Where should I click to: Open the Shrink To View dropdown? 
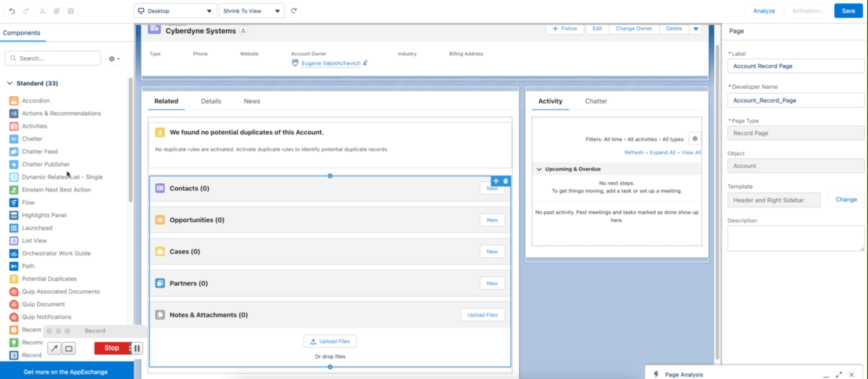252,11
